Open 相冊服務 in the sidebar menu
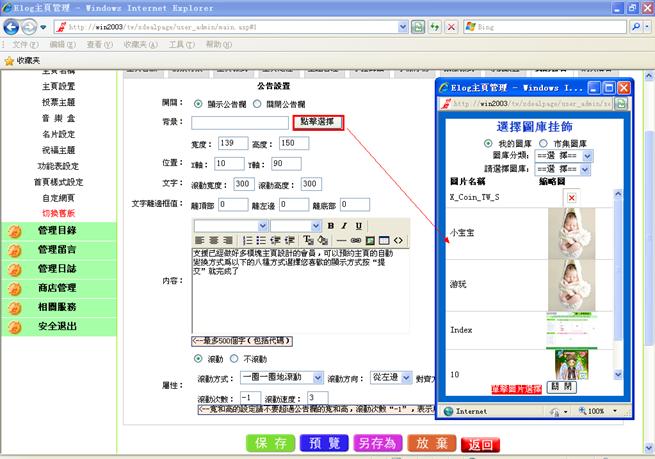The image size is (655, 459). [x=57, y=307]
